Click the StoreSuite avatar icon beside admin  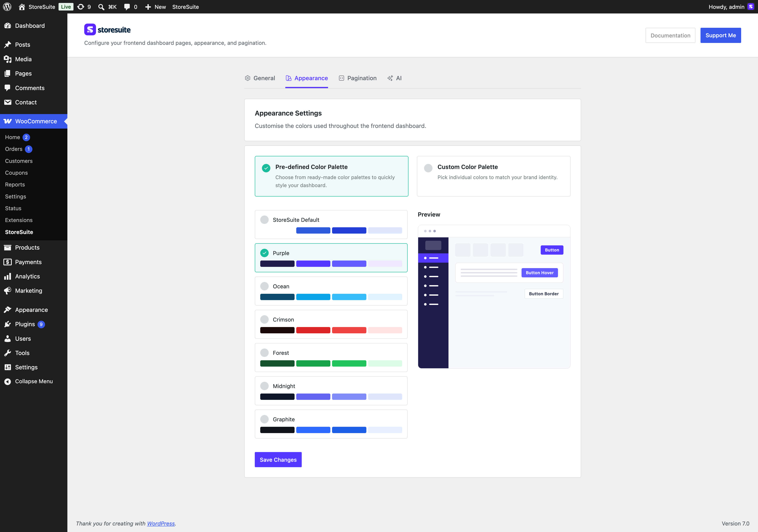click(x=750, y=7)
